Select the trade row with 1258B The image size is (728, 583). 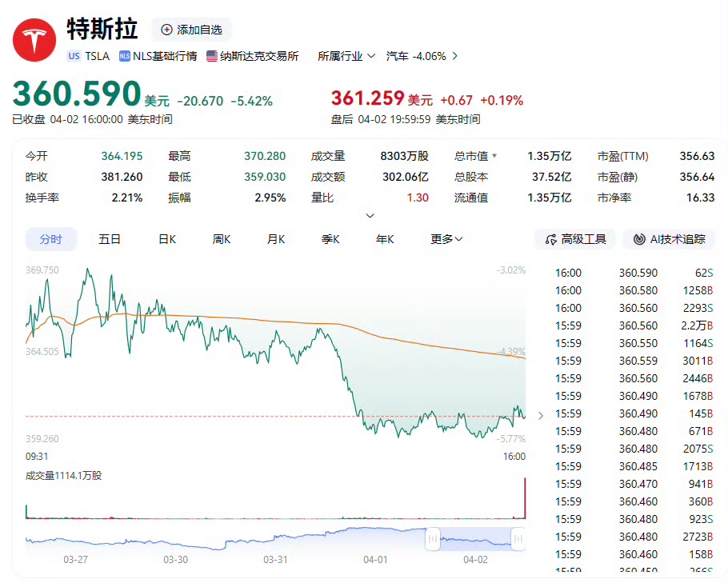[x=634, y=290]
